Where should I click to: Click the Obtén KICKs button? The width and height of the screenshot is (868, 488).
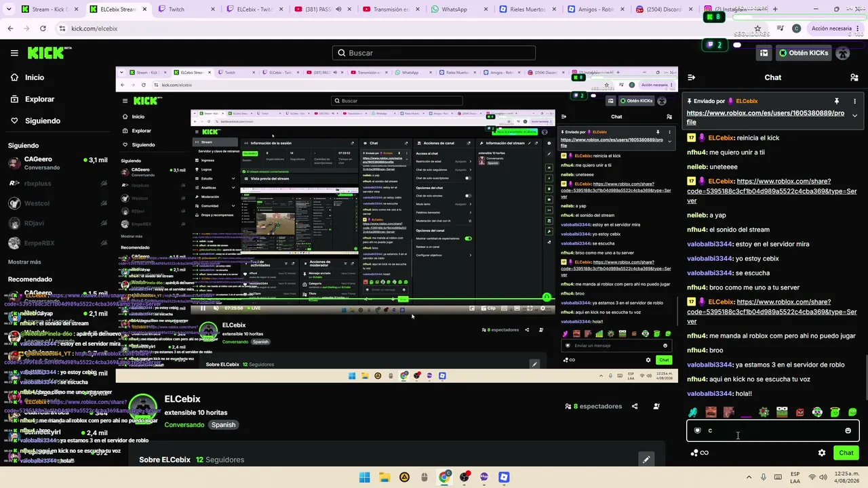(804, 53)
